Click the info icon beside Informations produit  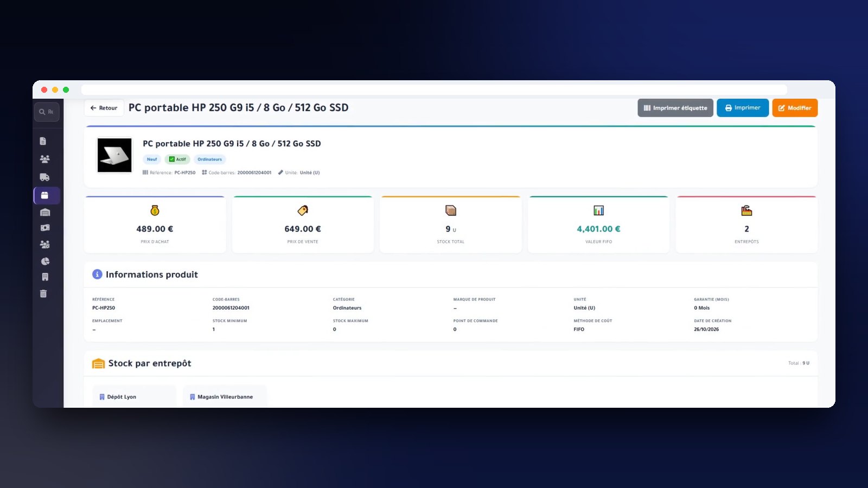97,274
